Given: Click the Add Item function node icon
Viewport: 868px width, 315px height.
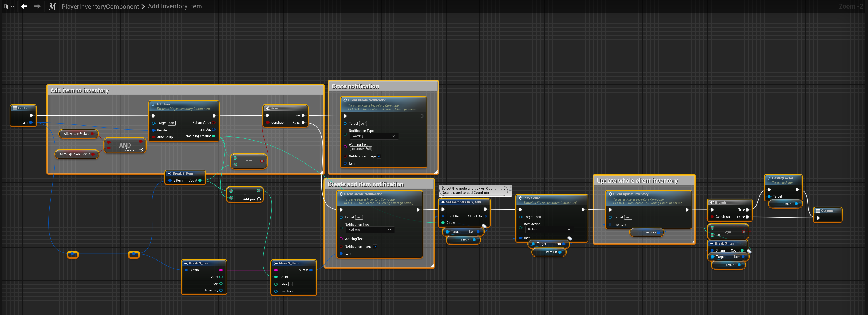Looking at the screenshot, I should pyautogui.click(x=154, y=104).
